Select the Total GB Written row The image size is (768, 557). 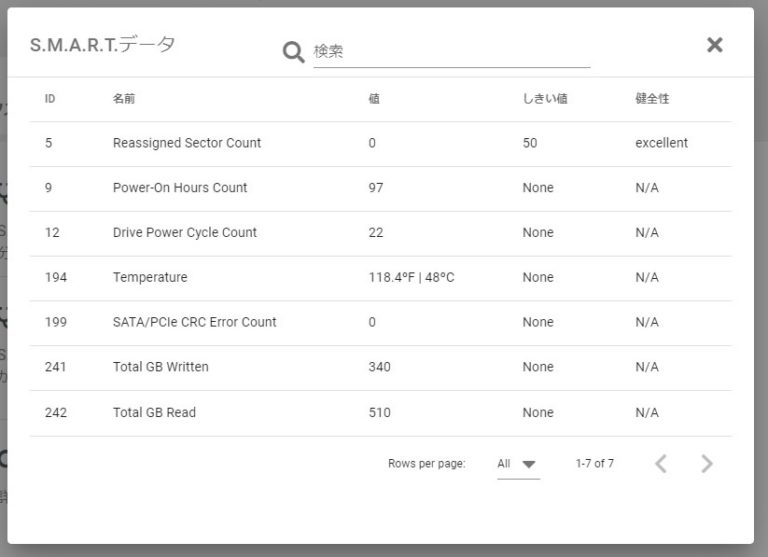tap(161, 367)
